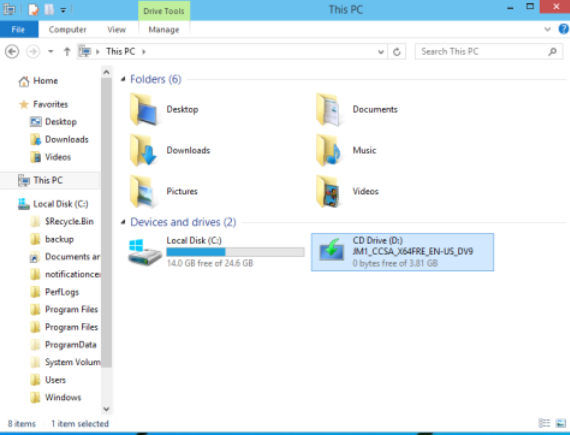This screenshot has height=435, width=570.
Task: Refresh the This PC view
Action: [x=397, y=52]
